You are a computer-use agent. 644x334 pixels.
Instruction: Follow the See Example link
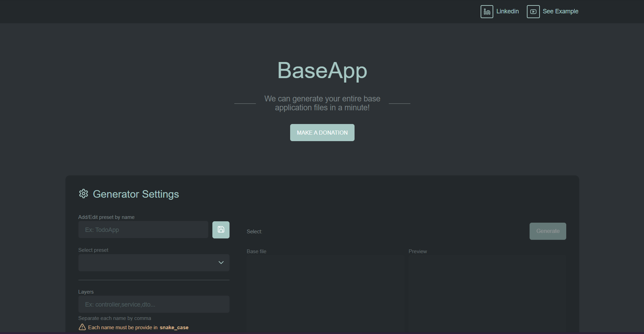(x=560, y=11)
